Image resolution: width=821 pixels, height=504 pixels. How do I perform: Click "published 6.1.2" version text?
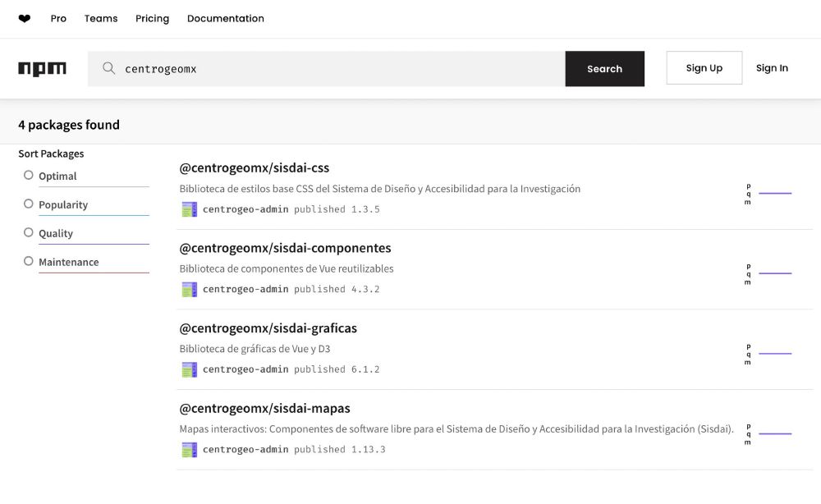pos(337,369)
